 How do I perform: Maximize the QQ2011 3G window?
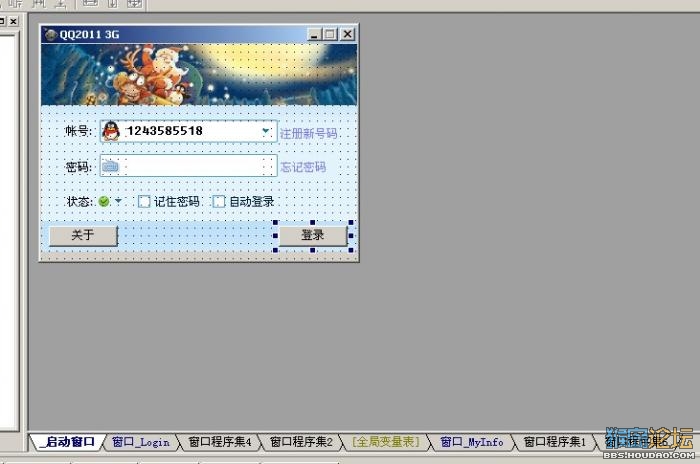pyautogui.click(x=330, y=34)
